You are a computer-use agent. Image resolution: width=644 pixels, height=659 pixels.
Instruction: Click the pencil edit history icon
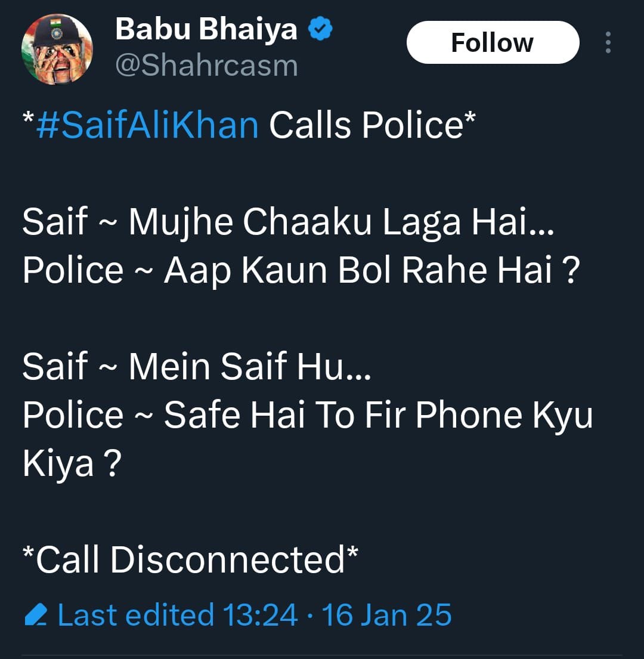click(36, 615)
